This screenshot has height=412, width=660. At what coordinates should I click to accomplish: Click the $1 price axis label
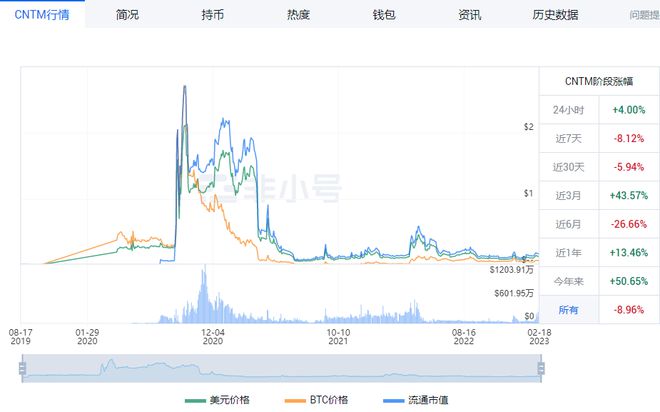point(529,194)
